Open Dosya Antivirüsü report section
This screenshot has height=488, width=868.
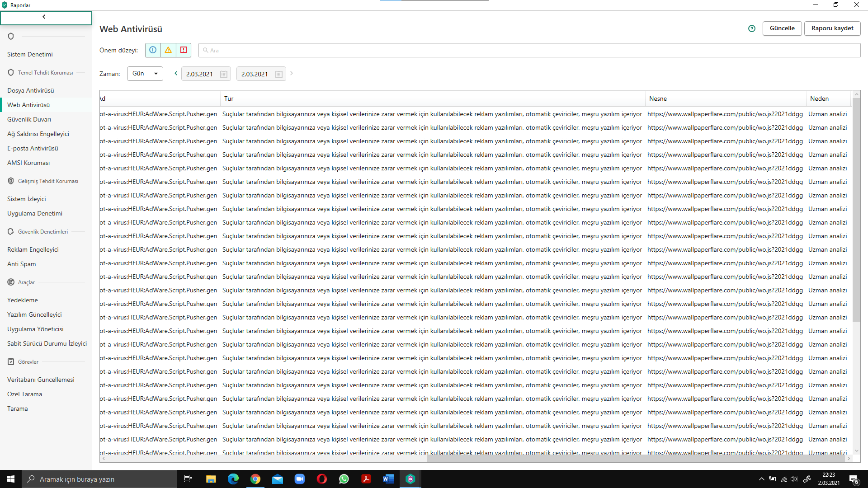(x=31, y=90)
